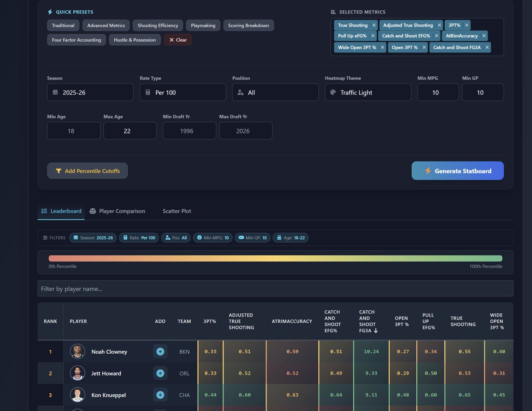Viewport: 532px width, 411px height.
Task: Click the filter funnel icon on Percentile Cutoffs
Action: click(59, 171)
